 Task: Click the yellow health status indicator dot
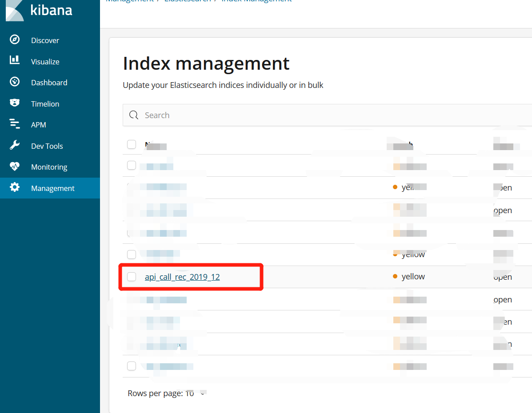click(395, 276)
